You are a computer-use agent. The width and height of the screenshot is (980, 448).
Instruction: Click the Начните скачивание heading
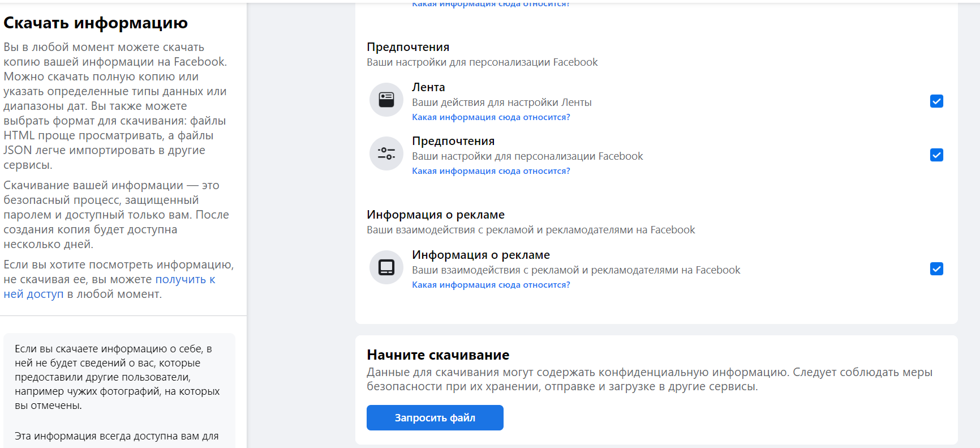tap(438, 355)
